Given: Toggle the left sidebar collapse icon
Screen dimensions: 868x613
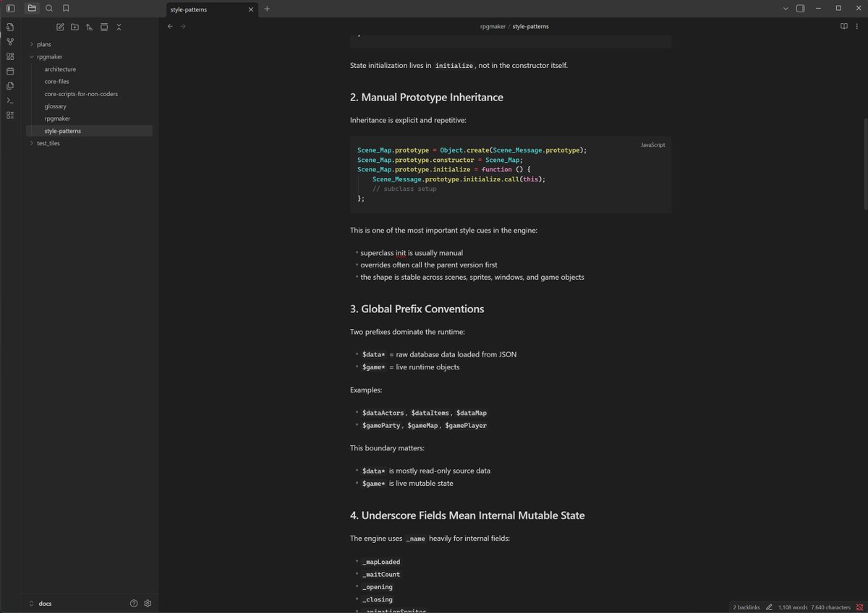Looking at the screenshot, I should (x=10, y=9).
